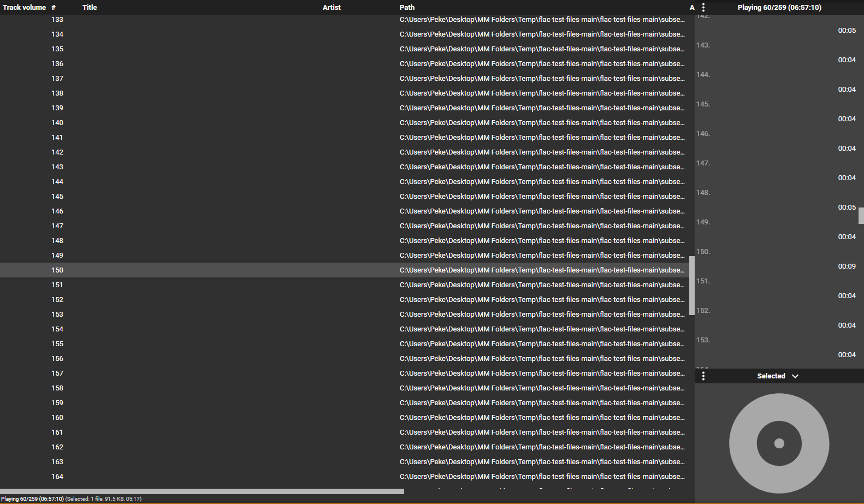The height and width of the screenshot is (504, 864).
Task: Sort by the # column header
Action: (x=54, y=8)
